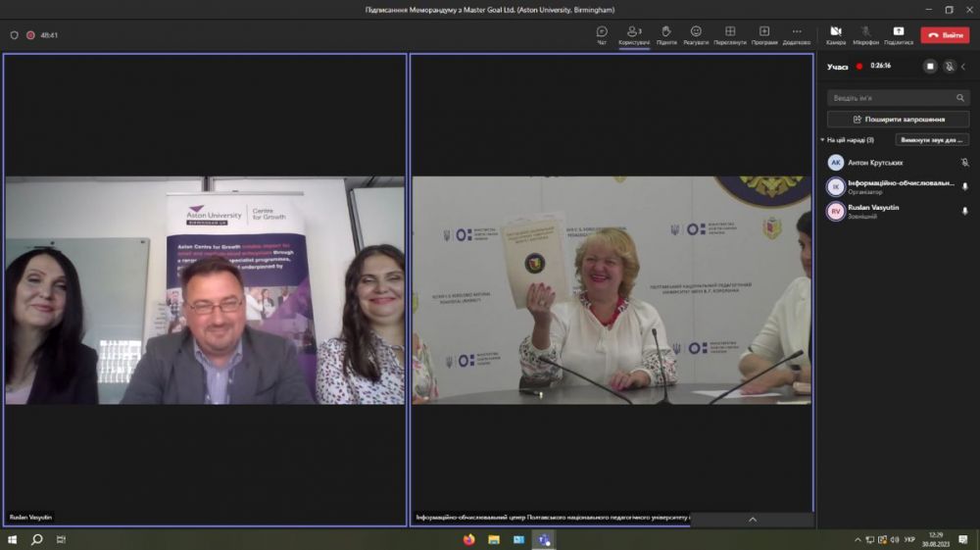Stop the recording in participants panel
Screen dimensions: 980x550
click(930, 67)
